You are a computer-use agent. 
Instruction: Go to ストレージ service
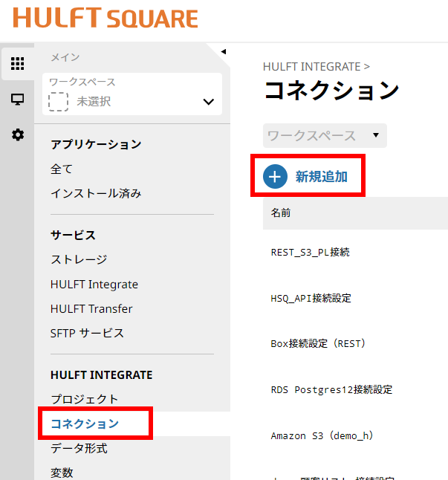click(x=79, y=259)
